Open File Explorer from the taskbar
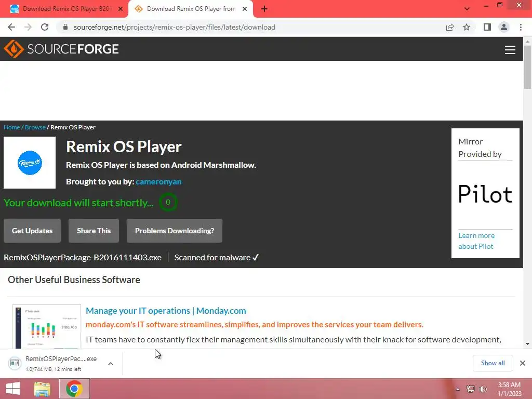The image size is (532, 399). pyautogui.click(x=42, y=389)
